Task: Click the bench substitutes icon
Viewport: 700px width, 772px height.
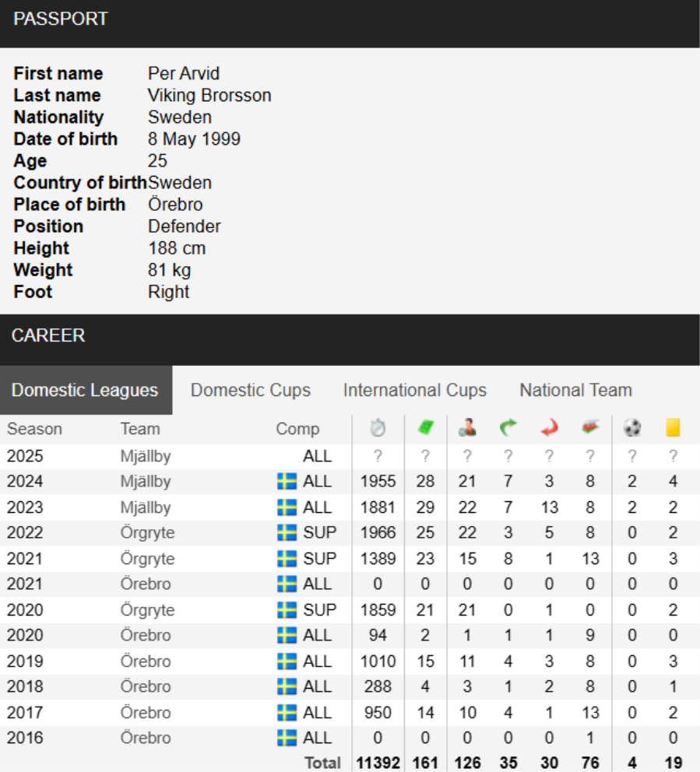Action: 590,426
